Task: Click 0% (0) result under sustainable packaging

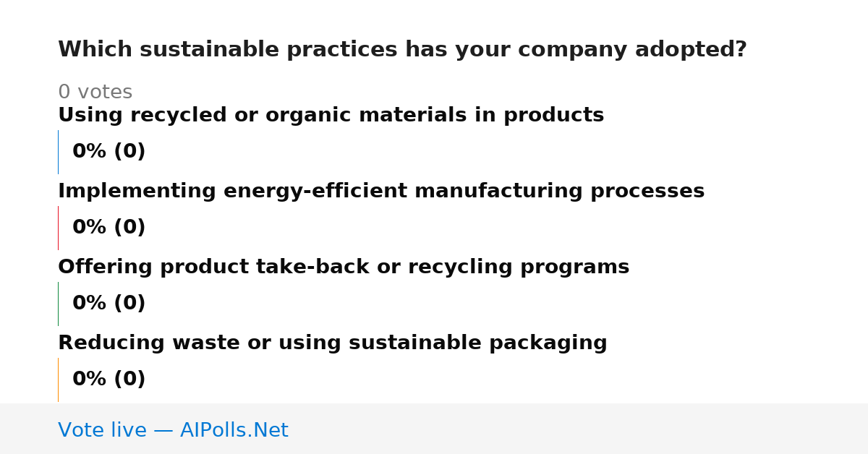Action: tap(109, 380)
